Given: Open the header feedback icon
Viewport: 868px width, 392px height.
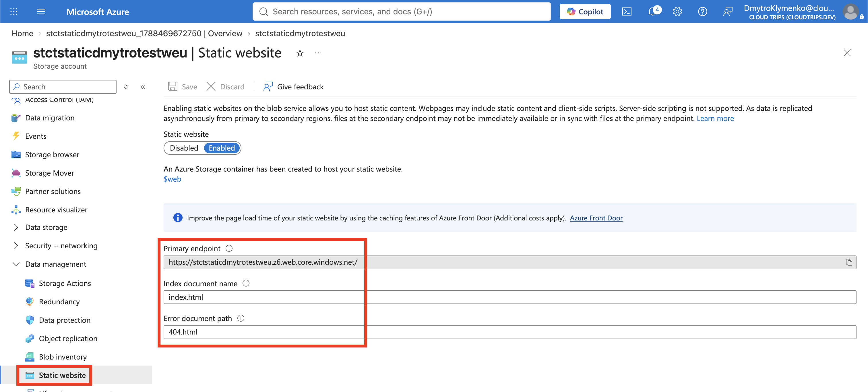Looking at the screenshot, I should (727, 11).
